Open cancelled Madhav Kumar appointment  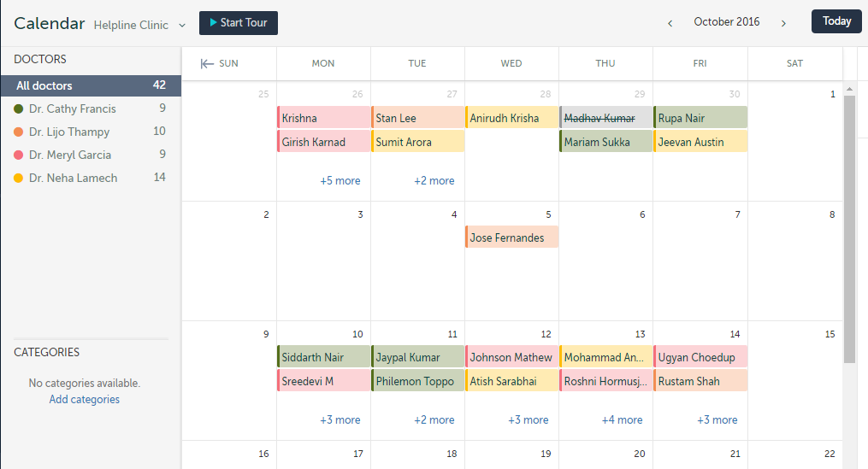tap(605, 118)
